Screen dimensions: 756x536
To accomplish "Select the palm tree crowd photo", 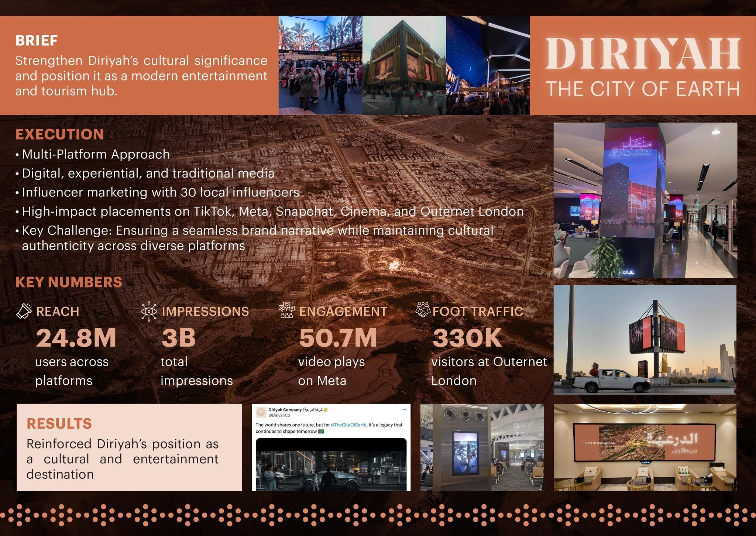I will coord(320,65).
